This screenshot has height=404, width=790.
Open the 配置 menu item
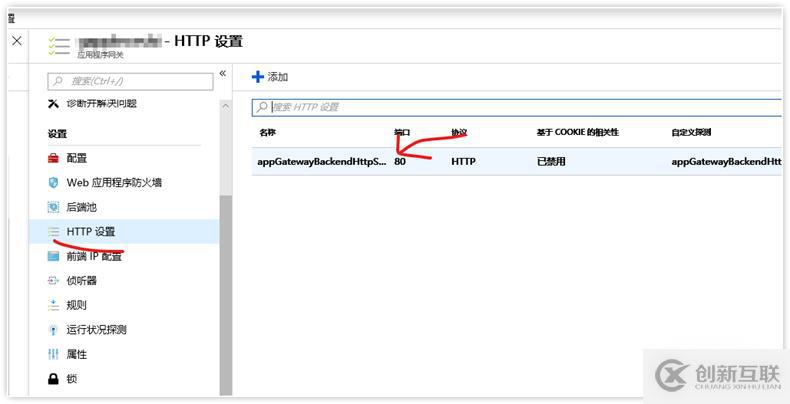[77, 158]
